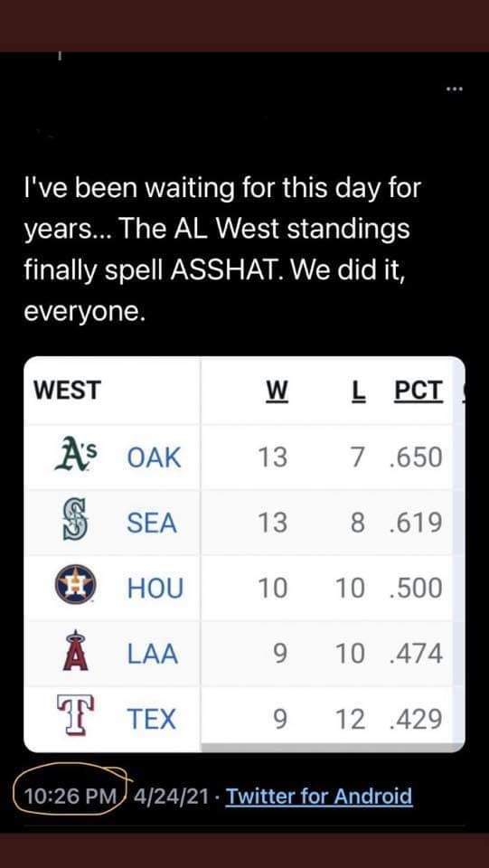The width and height of the screenshot is (489, 868).
Task: Click the Houston Astros team logo
Action: [76, 587]
